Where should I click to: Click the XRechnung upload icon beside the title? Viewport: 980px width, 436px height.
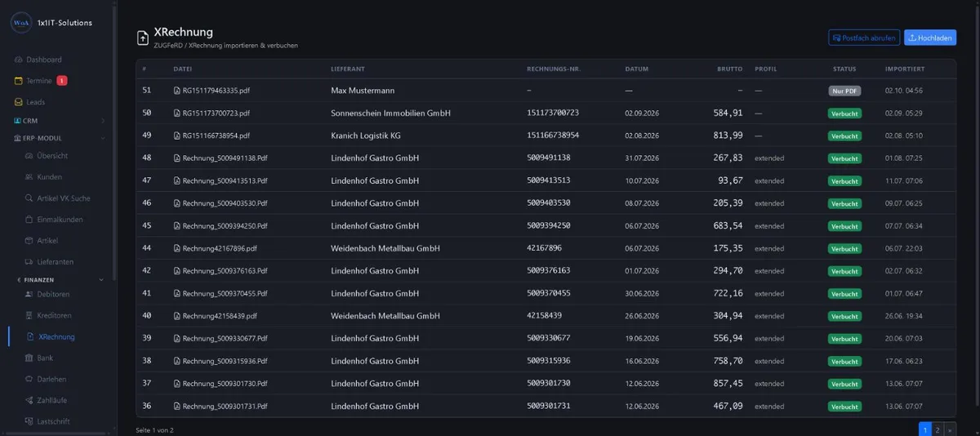(143, 38)
